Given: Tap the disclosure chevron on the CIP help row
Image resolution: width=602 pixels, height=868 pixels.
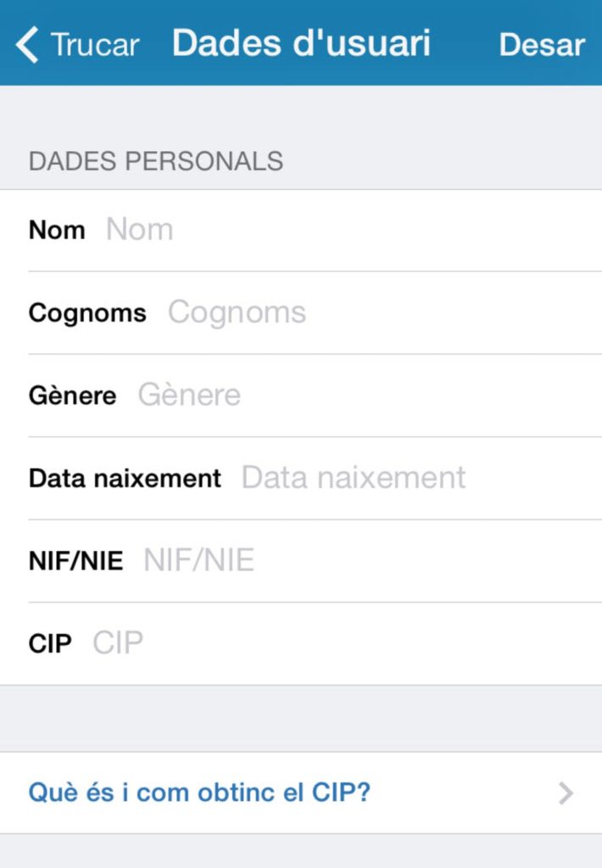Looking at the screenshot, I should point(566,793).
